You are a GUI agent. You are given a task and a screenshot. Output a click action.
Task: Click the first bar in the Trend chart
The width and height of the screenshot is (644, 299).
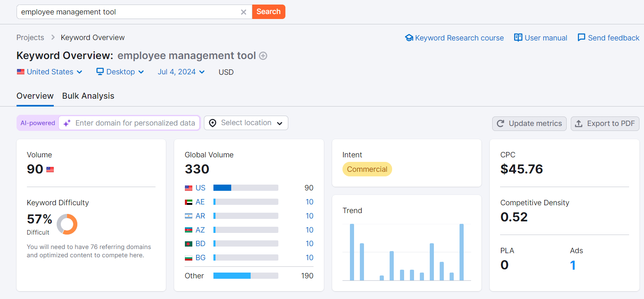coord(352,252)
